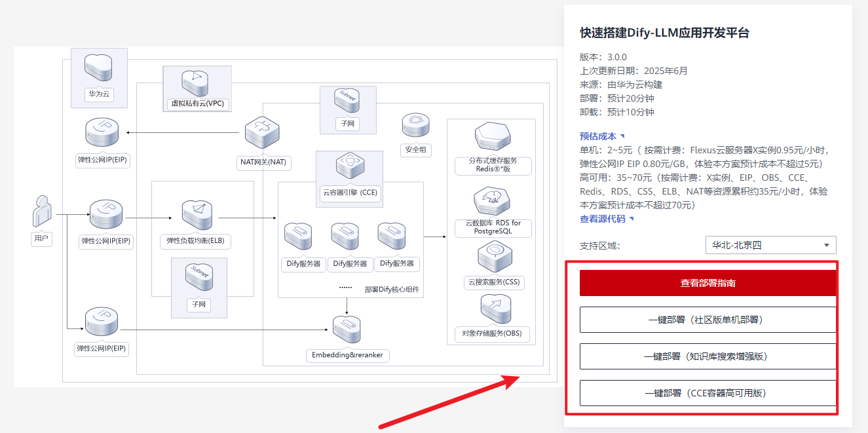Click the 支持区域 label
This screenshot has height=433, width=868.
point(599,246)
